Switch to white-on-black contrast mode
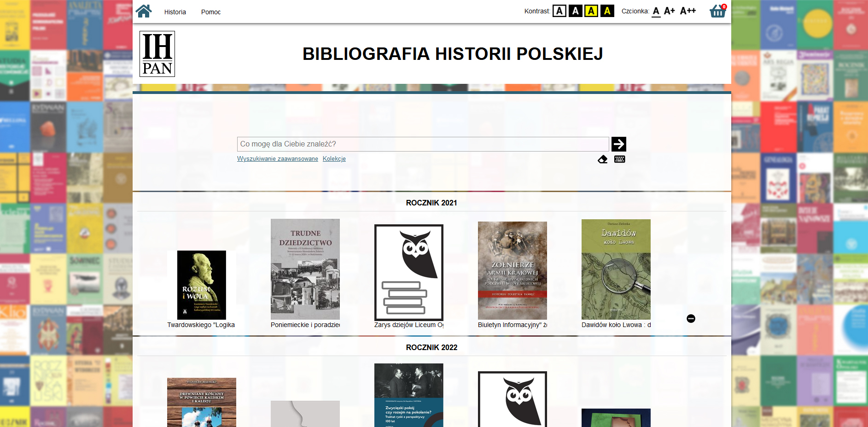Viewport: 868px width, 427px height. [575, 11]
